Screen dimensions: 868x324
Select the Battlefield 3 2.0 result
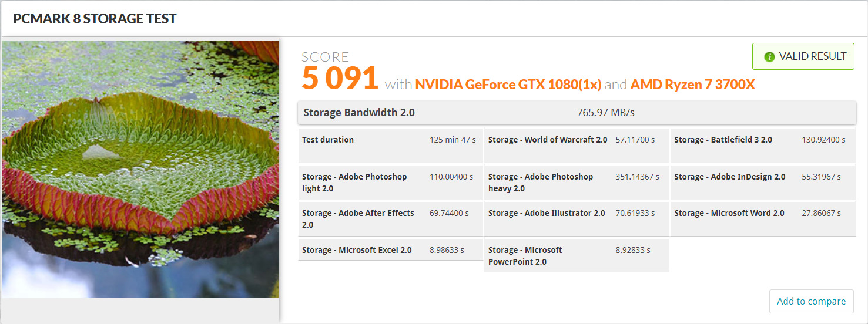coord(762,146)
